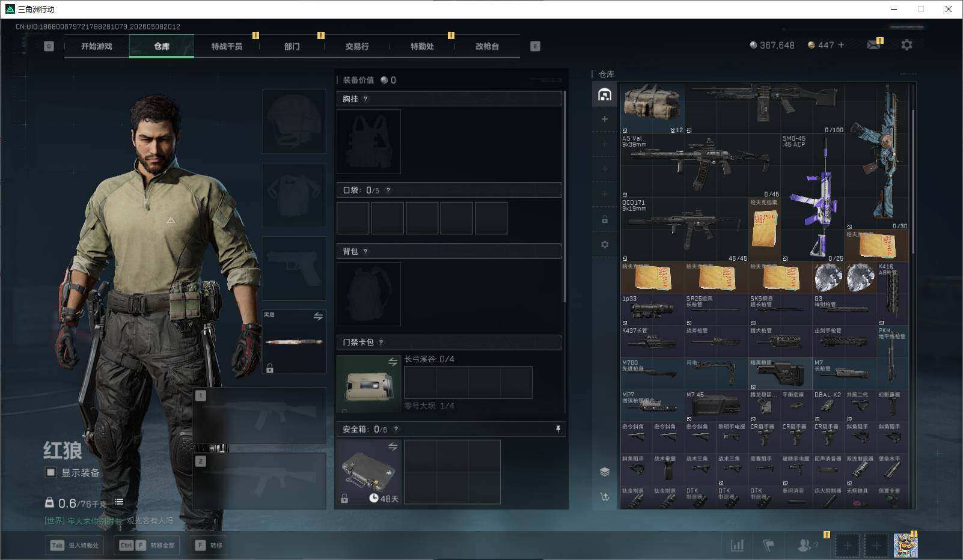963x560 pixels.
Task: Click the help icon beside 安全箱
Action: tap(396, 429)
